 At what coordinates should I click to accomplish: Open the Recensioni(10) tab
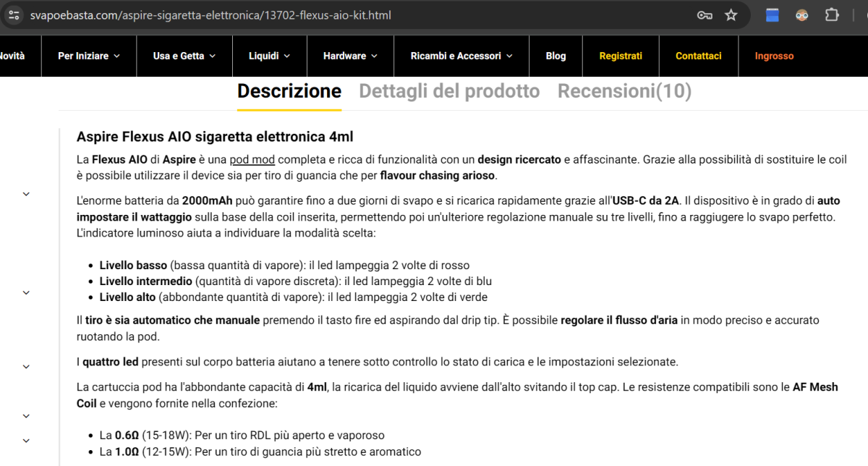[624, 91]
